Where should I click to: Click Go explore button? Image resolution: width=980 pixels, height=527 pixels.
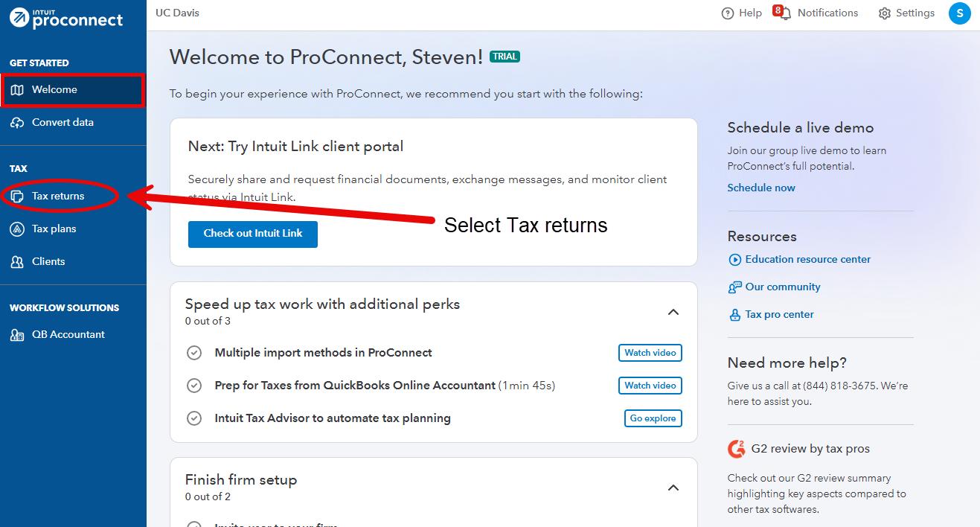click(x=653, y=418)
